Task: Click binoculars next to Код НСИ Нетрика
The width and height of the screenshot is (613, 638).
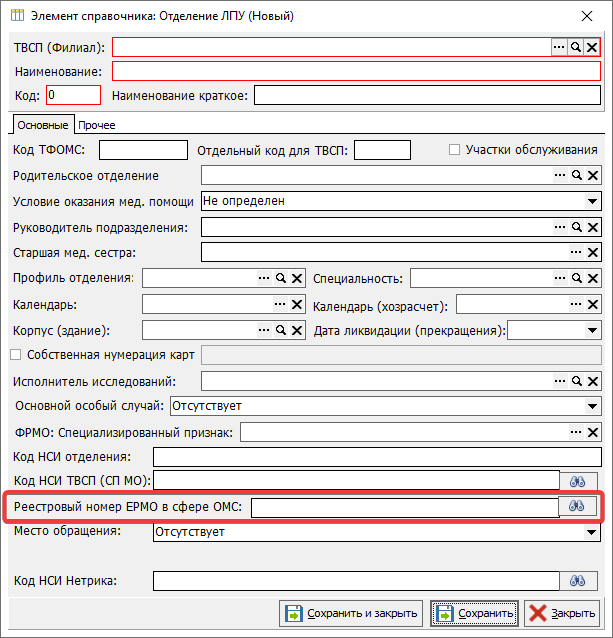Action: click(578, 581)
